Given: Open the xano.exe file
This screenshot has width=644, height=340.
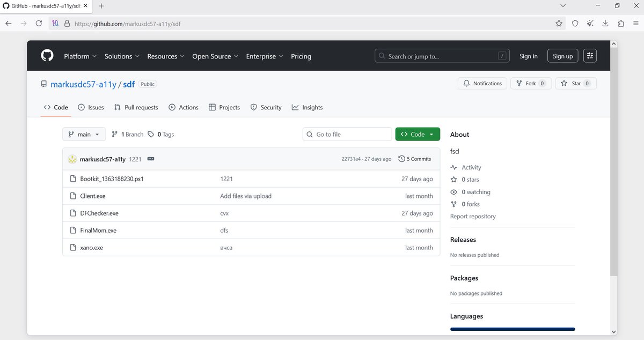Looking at the screenshot, I should click(92, 248).
